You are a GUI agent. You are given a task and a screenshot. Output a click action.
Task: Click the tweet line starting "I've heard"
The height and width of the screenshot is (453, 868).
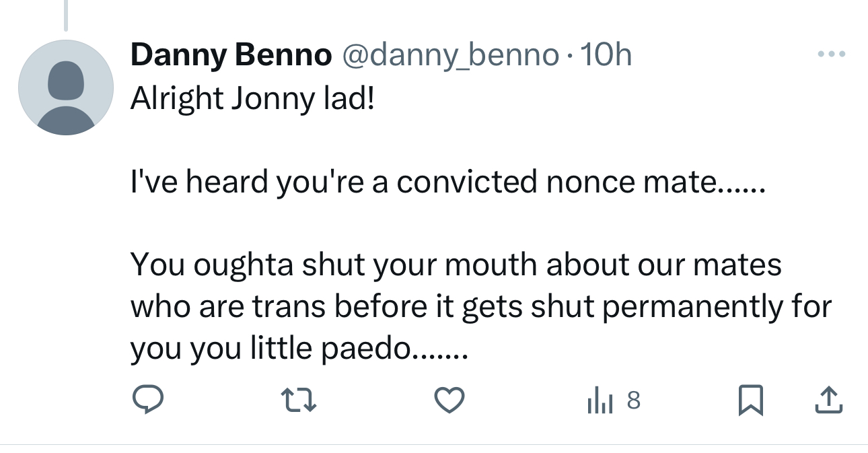click(447, 182)
